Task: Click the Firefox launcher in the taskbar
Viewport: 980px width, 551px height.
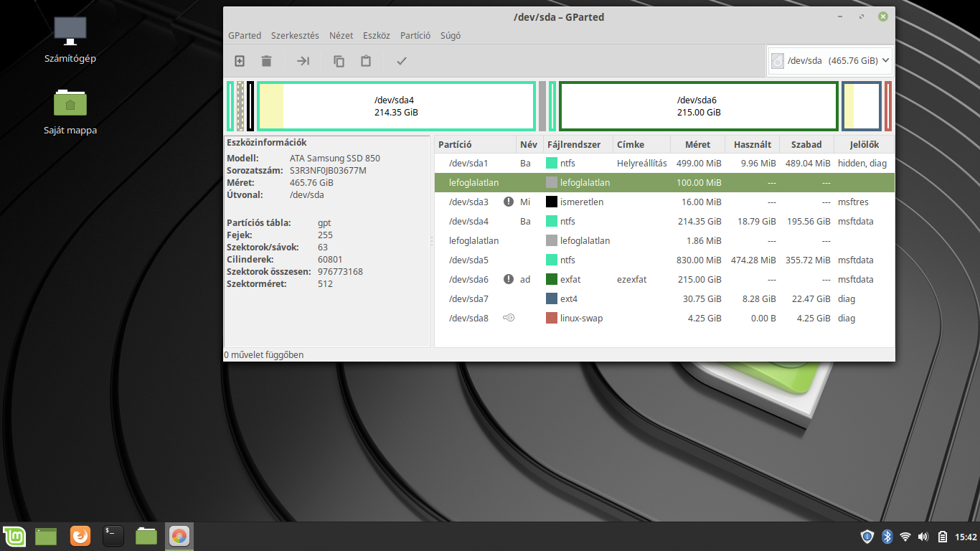Action: pyautogui.click(x=80, y=536)
